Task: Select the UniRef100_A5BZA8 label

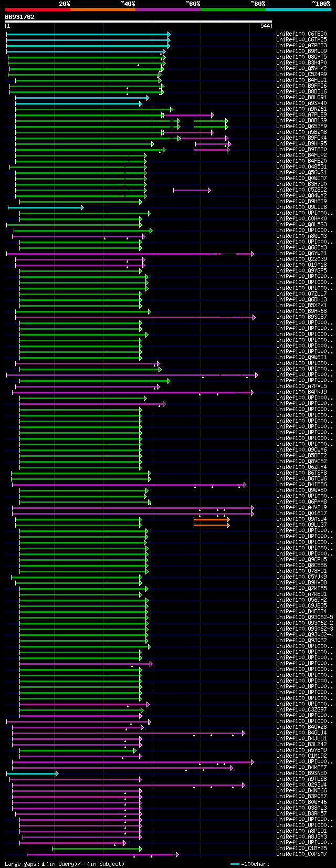Action: pyautogui.click(x=301, y=132)
